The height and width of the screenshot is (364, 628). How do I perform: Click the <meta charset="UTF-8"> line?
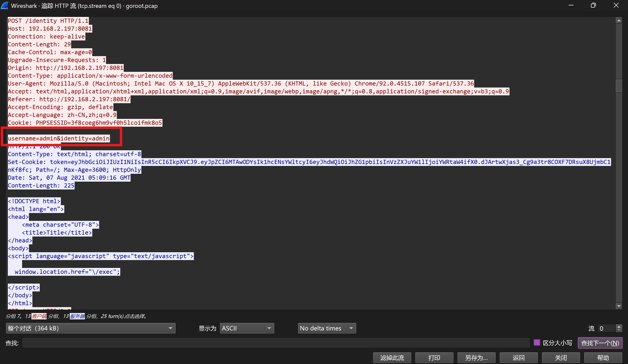point(61,225)
